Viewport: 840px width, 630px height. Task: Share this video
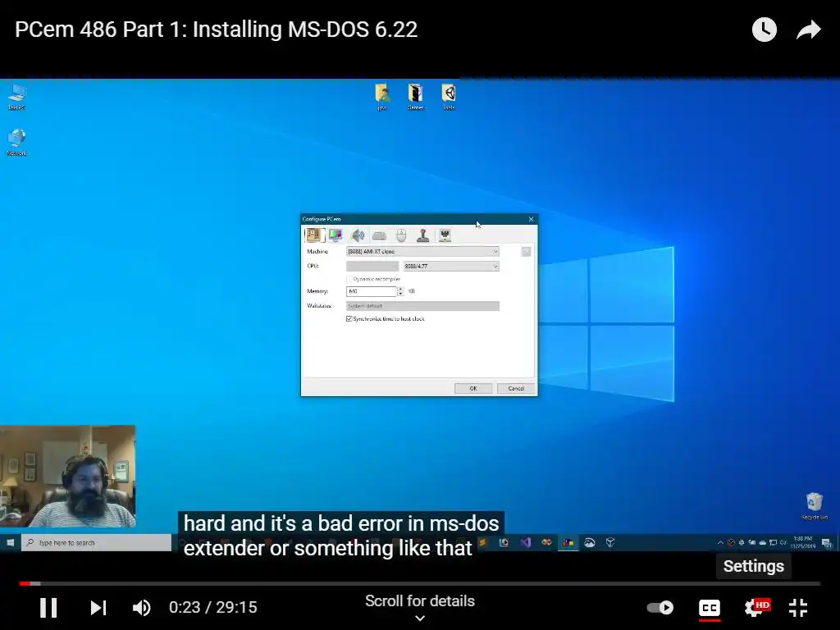click(x=808, y=30)
